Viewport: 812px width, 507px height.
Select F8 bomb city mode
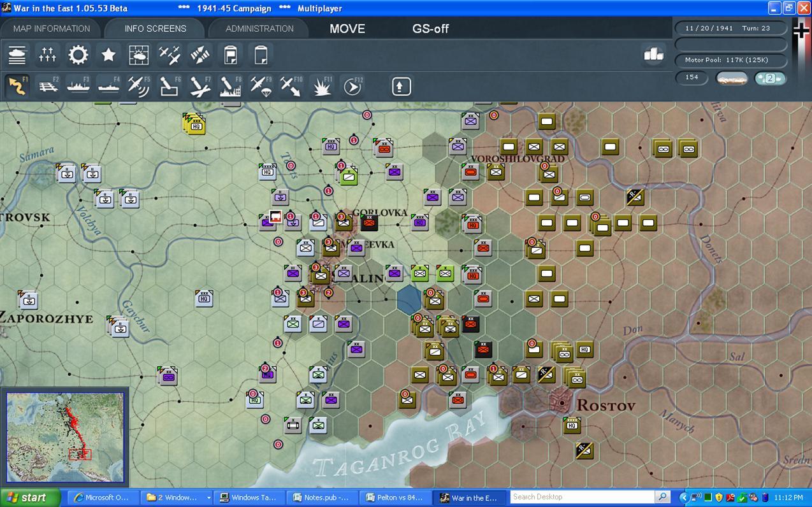click(x=230, y=86)
